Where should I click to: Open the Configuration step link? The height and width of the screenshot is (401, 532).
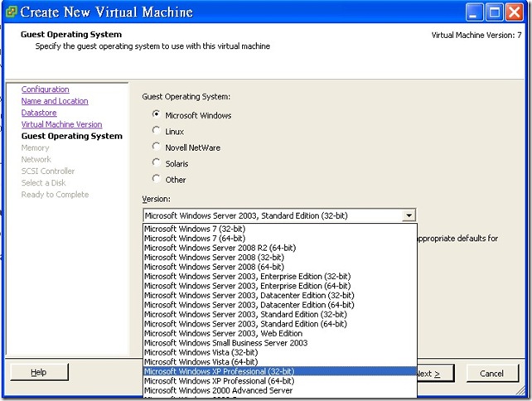point(45,89)
